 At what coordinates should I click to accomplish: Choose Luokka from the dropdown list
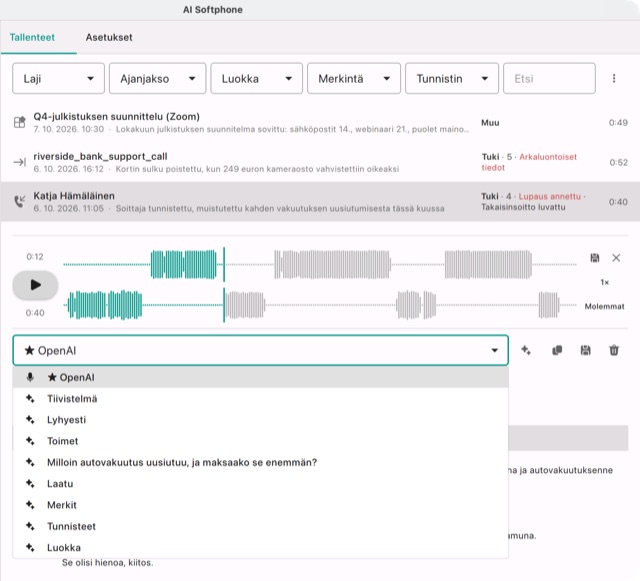(x=260, y=547)
